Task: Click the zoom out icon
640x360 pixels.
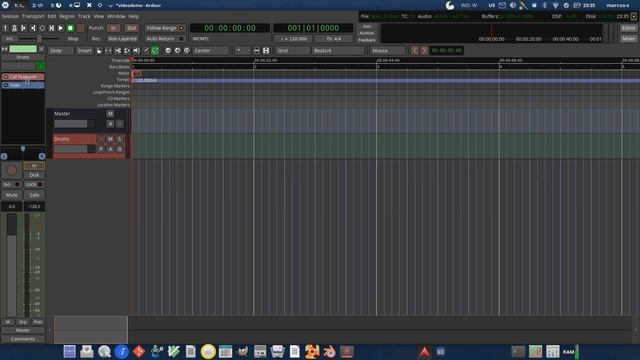Action: coord(168,51)
